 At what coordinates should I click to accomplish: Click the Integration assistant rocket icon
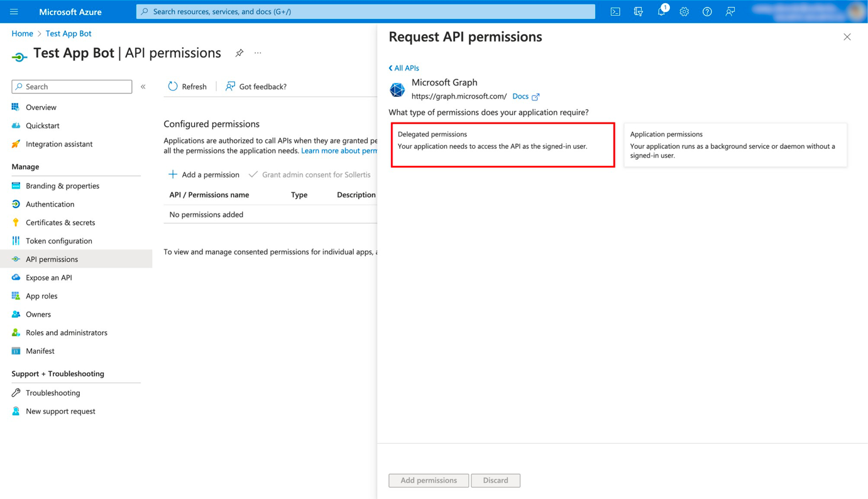(16, 144)
